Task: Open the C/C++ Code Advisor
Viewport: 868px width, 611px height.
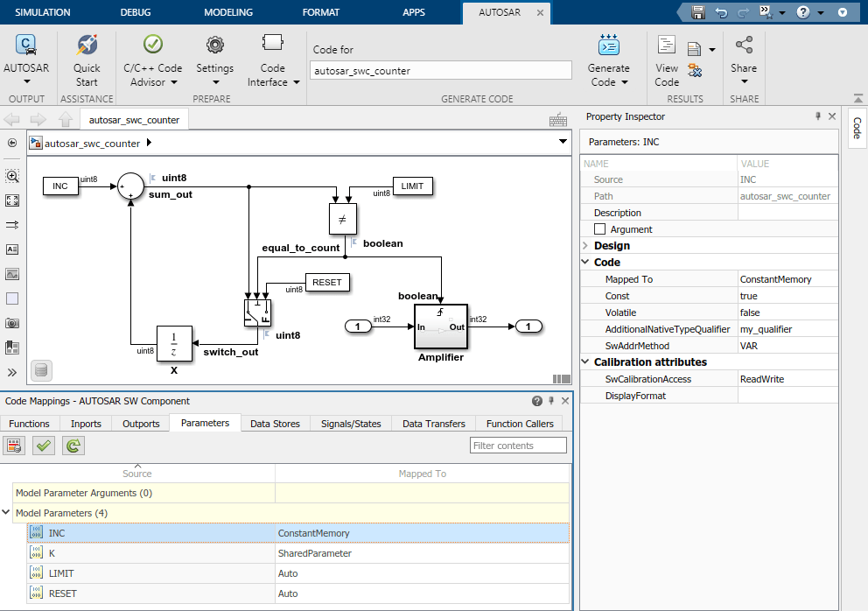Action: [152, 46]
